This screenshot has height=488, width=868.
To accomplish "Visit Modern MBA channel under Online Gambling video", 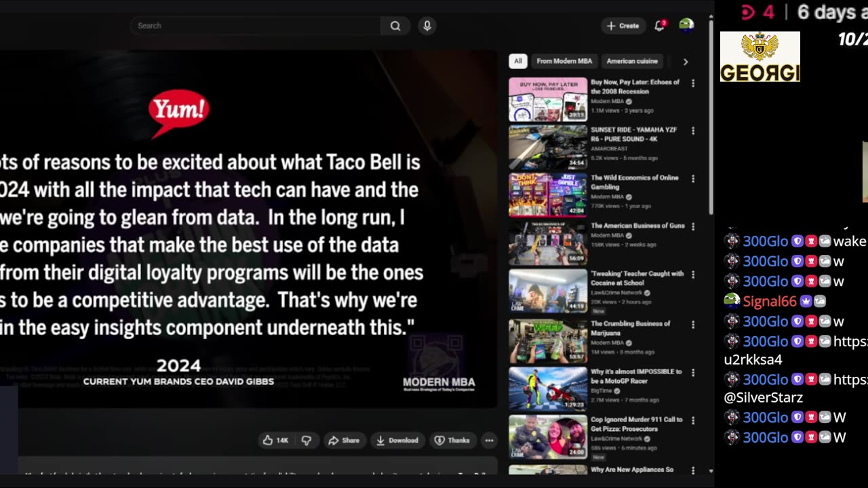I will pos(607,197).
